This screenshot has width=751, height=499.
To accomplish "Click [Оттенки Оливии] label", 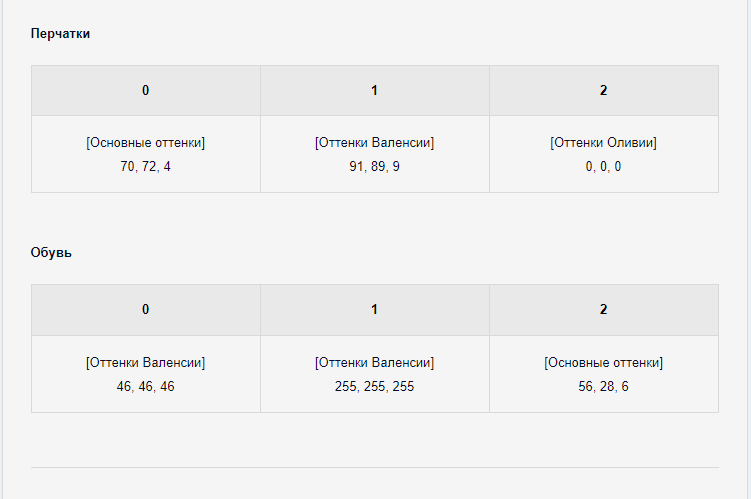I will coord(603,143).
